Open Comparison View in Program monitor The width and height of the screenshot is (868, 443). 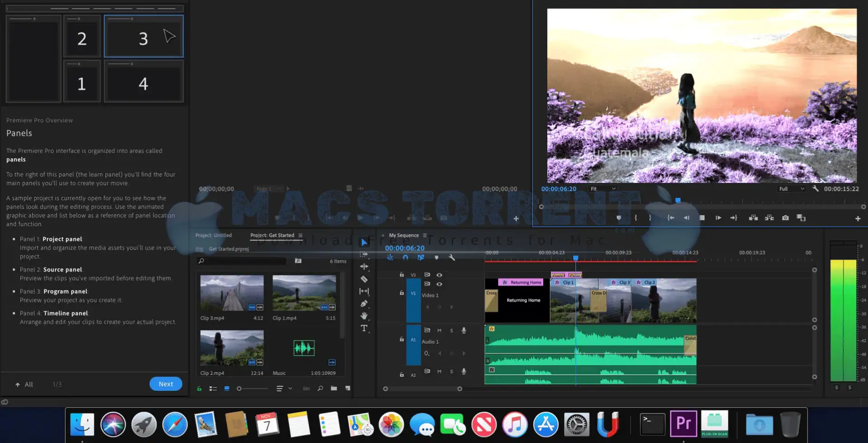tap(801, 218)
